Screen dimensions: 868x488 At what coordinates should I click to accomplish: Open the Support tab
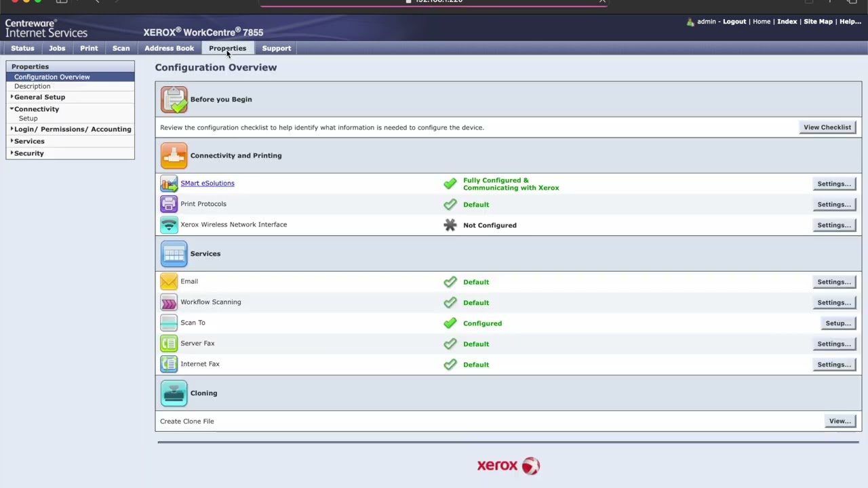coord(277,48)
